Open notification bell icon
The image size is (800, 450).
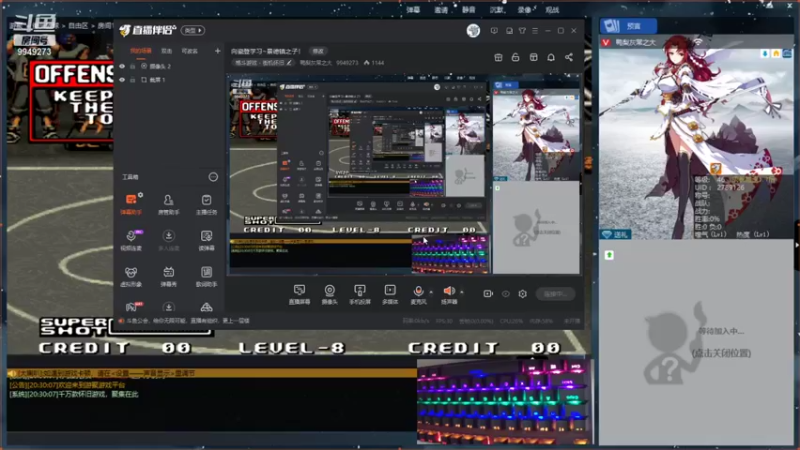coord(551,57)
